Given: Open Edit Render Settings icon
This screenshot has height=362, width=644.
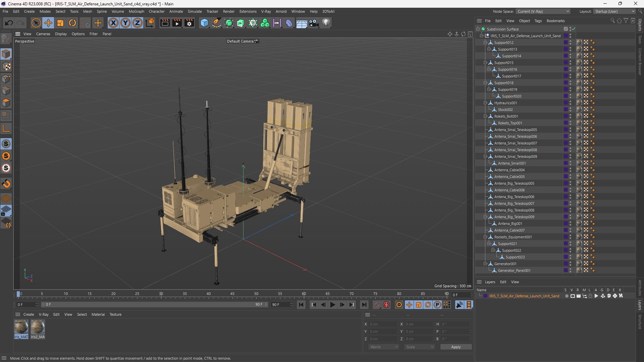Looking at the screenshot, I should 189,23.
